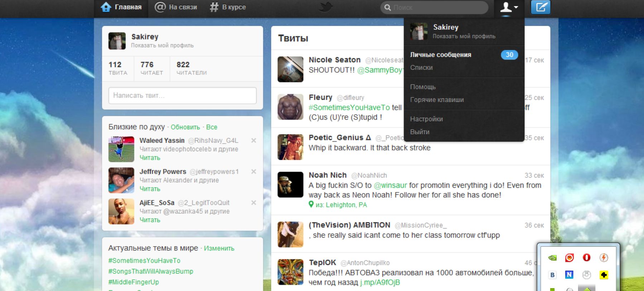The height and width of the screenshot is (291, 644).
Task: Click blue N tray icon
Action: click(x=569, y=275)
